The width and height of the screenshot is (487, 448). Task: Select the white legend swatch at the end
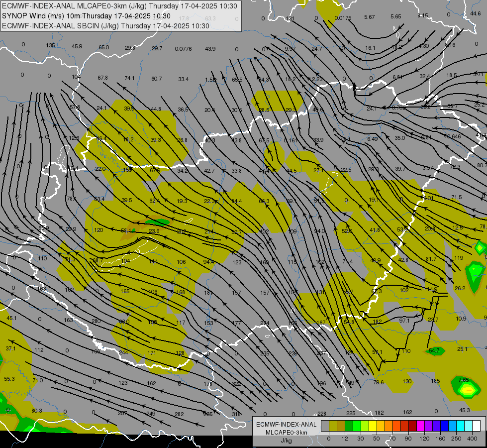(477, 426)
